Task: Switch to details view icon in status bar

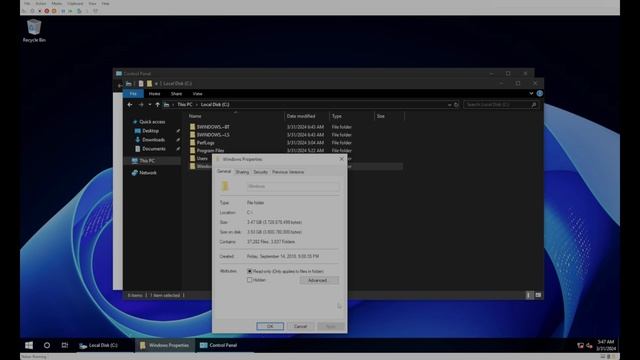Action: coord(529,295)
